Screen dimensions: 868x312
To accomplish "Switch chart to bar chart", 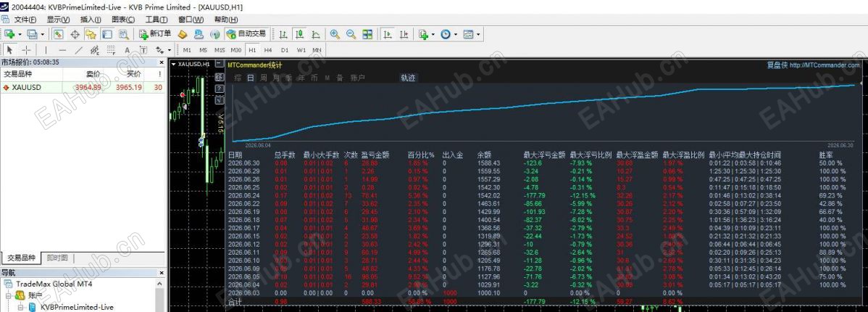I will 283,34.
